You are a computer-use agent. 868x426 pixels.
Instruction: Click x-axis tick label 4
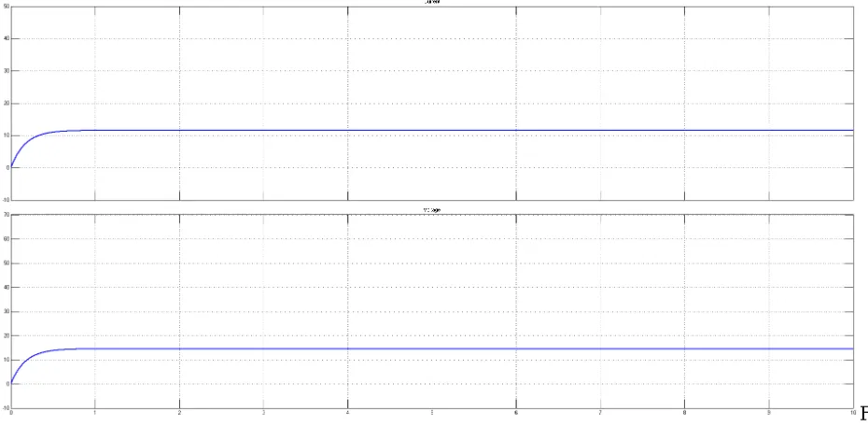(x=347, y=413)
